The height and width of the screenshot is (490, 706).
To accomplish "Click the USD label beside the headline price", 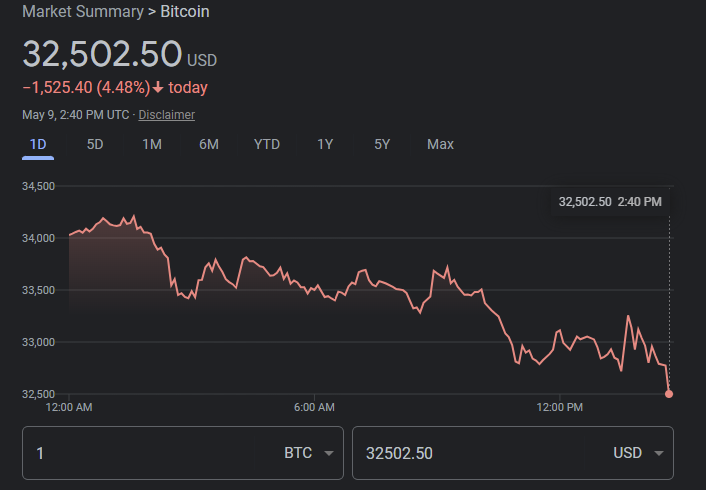I will (x=202, y=60).
